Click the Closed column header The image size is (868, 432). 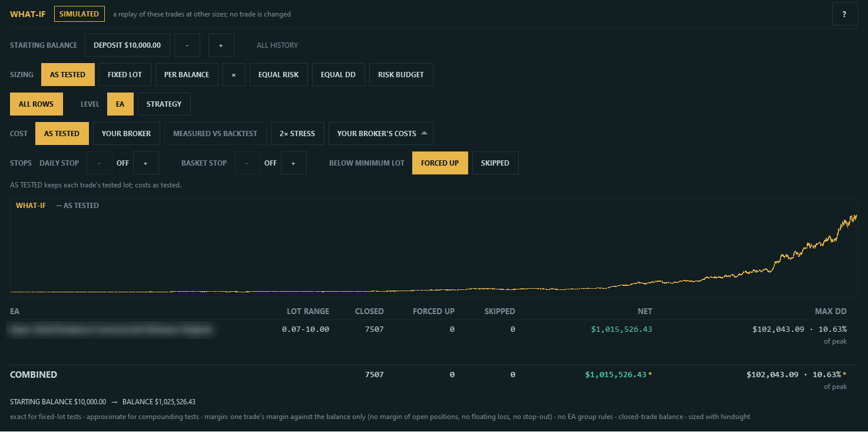click(369, 311)
